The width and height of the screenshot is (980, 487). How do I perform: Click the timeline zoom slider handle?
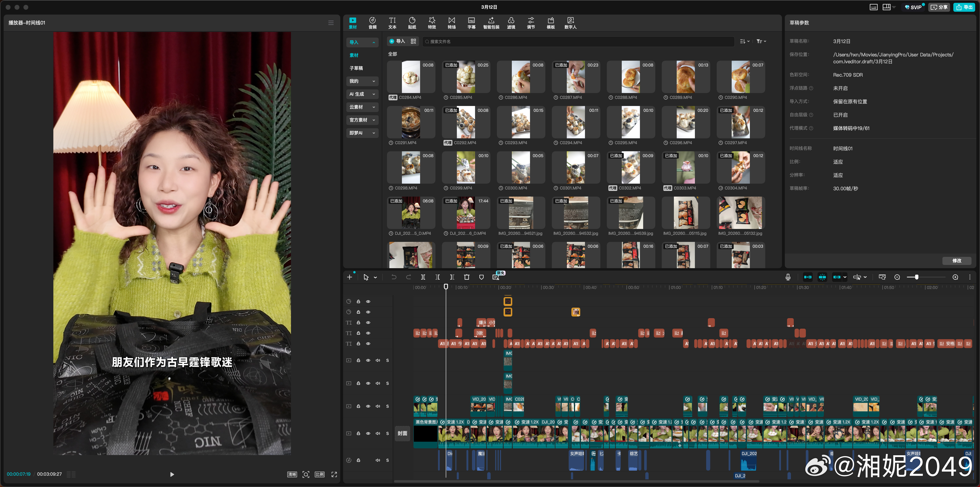coord(917,277)
